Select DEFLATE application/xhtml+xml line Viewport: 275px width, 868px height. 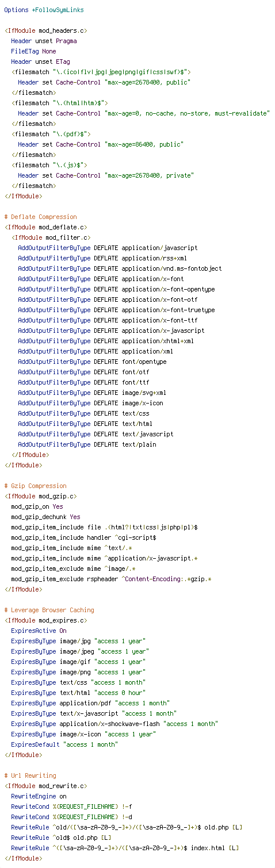coord(106,341)
